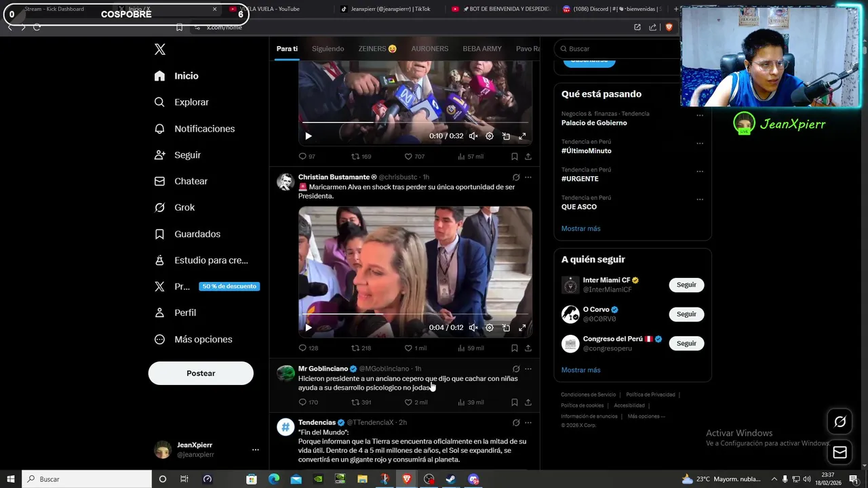Open Perfil in the sidebar
868x488 pixels.
[175, 312]
